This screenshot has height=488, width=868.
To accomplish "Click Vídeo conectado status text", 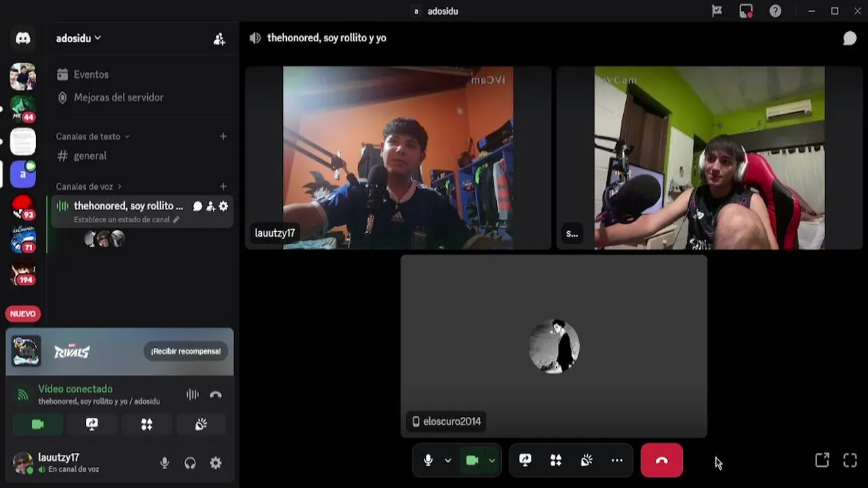I will coord(75,389).
